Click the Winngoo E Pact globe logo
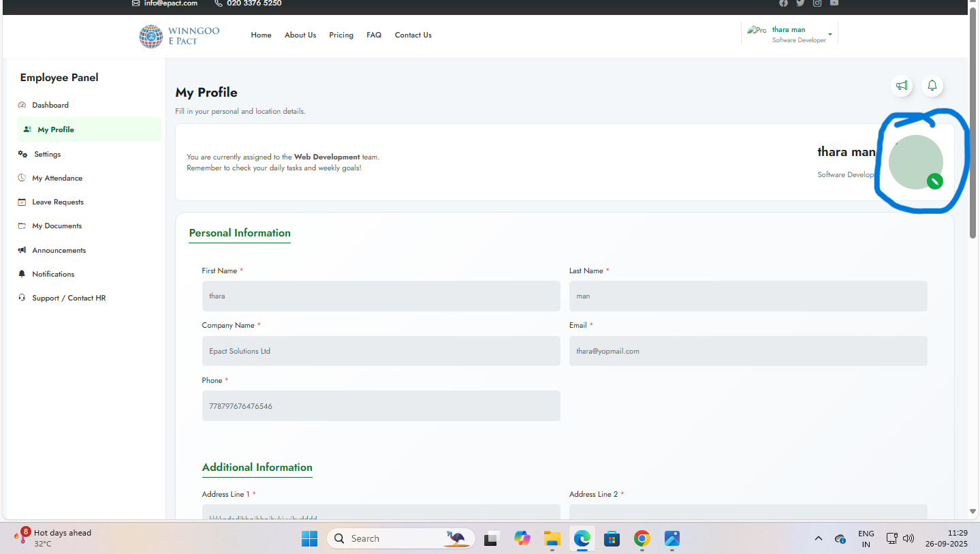Image resolution: width=980 pixels, height=554 pixels. coord(151,36)
